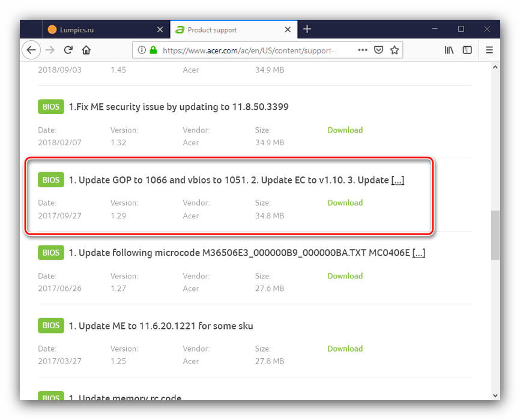The width and height of the screenshot is (520, 420).
Task: Click the version value 1.45
Action: [x=118, y=70]
